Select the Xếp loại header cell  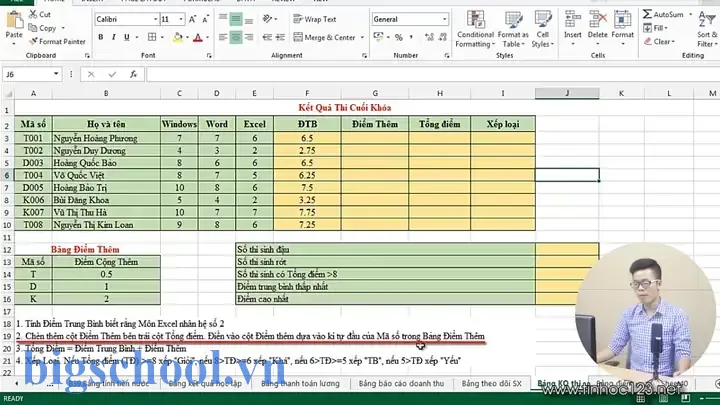tap(503, 124)
